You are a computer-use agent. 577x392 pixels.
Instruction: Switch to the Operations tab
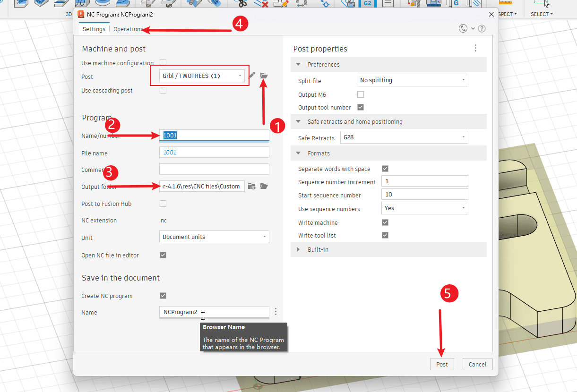point(128,29)
